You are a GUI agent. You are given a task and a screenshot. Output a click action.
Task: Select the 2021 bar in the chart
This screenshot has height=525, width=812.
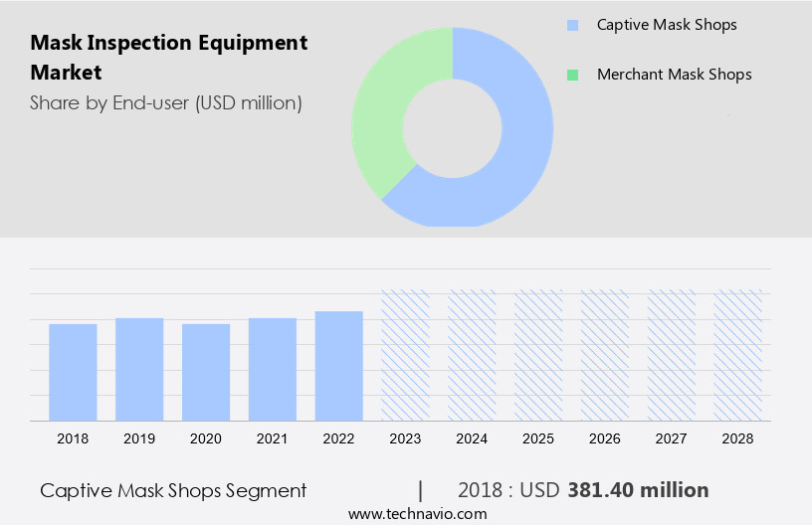pos(273,369)
